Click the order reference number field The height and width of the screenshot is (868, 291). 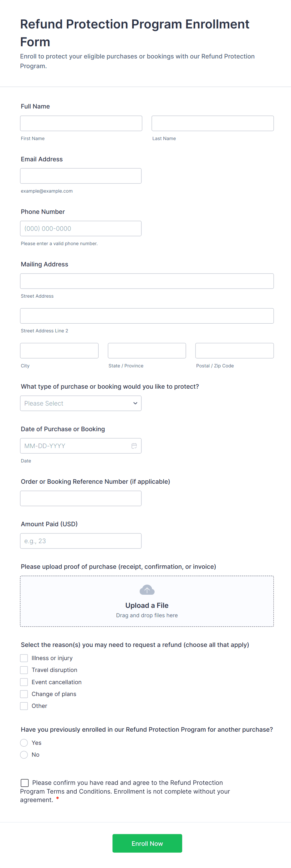tap(81, 498)
